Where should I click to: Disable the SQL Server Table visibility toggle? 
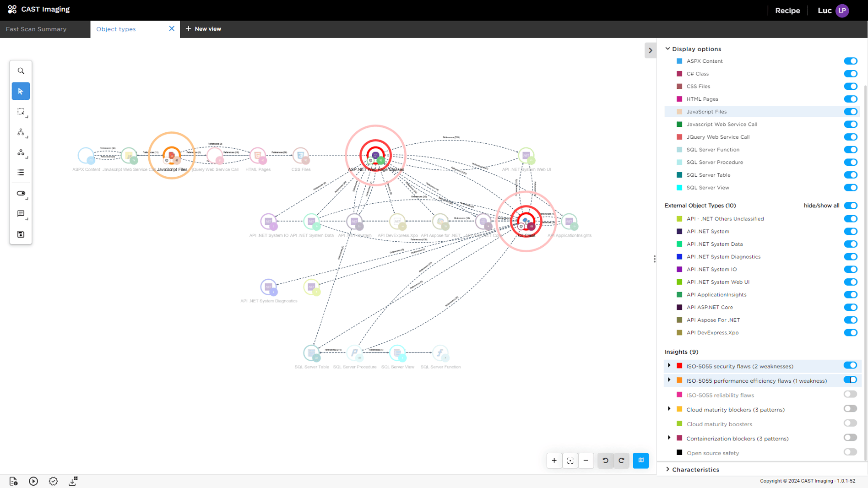(x=851, y=175)
